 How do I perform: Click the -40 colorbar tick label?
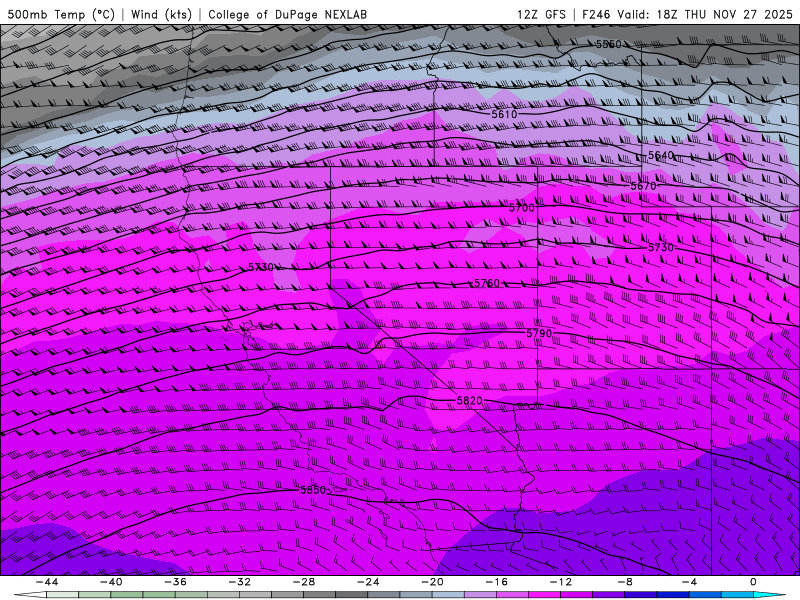coord(111,582)
